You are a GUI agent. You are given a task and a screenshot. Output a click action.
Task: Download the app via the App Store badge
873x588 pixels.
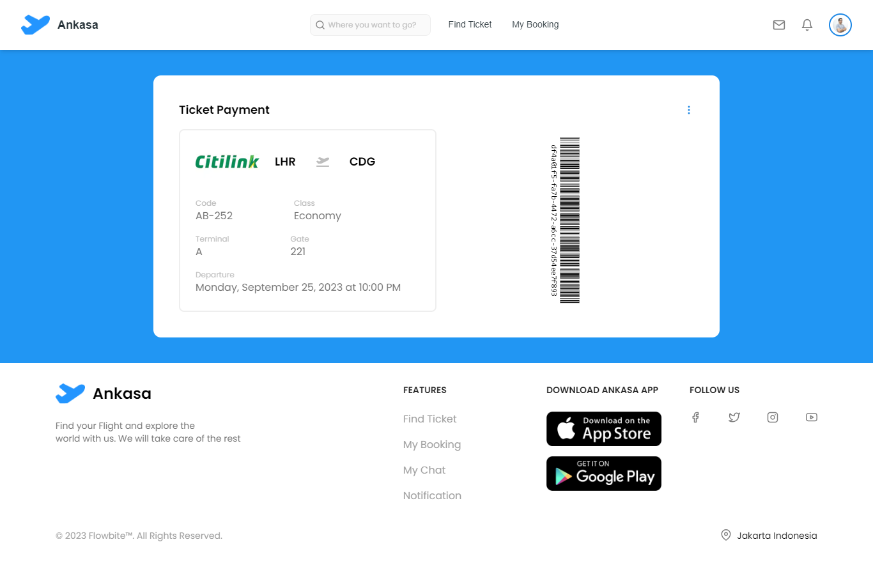(603, 428)
